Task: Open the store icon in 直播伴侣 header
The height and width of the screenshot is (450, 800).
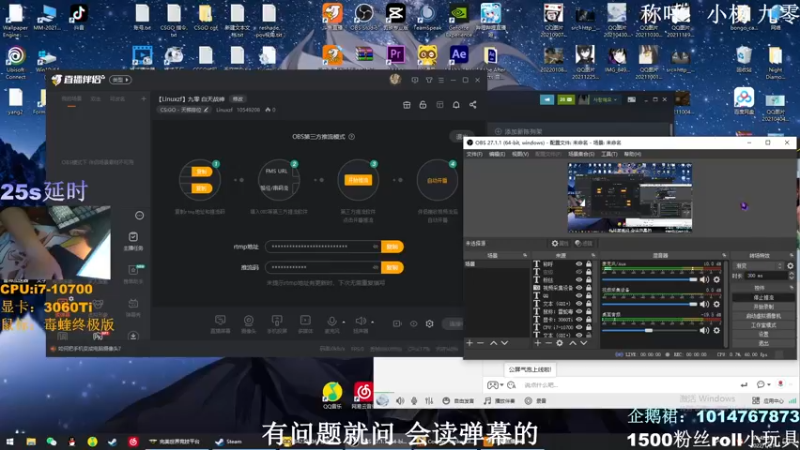Action: [407, 105]
